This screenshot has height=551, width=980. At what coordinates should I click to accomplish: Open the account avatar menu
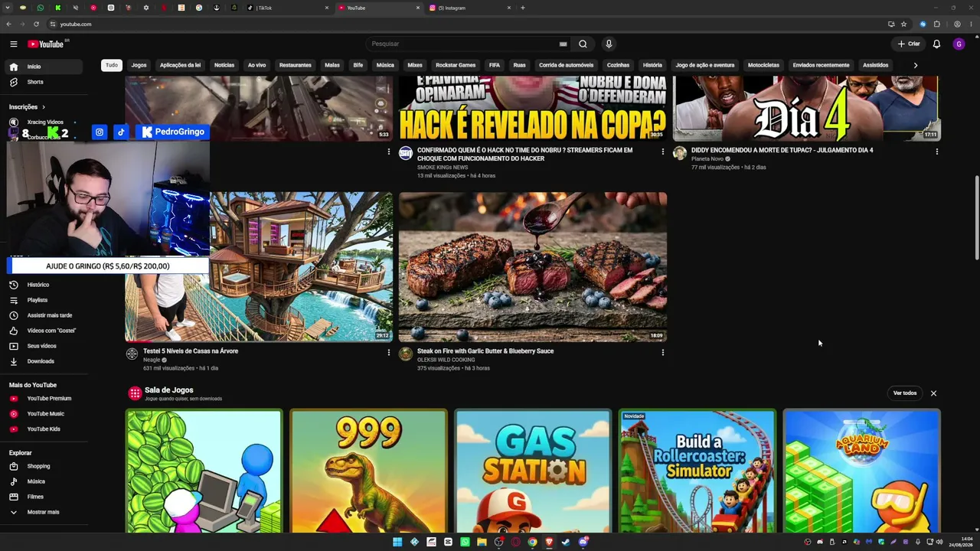[x=959, y=44]
